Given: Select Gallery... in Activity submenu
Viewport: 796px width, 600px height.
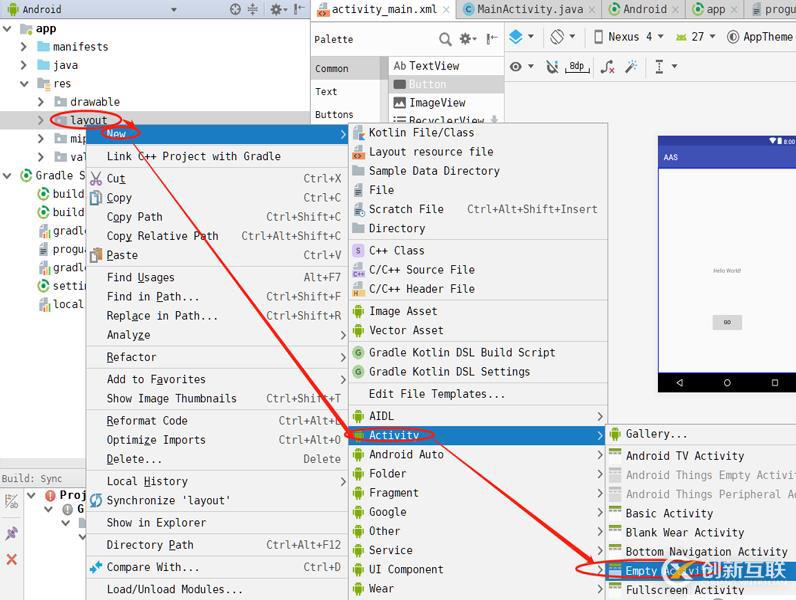Looking at the screenshot, I should click(x=702, y=435).
